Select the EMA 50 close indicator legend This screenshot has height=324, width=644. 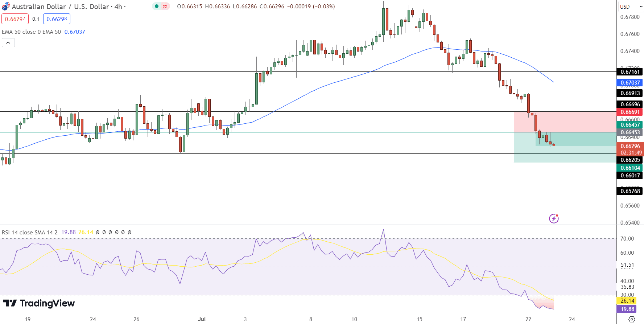[x=31, y=32]
